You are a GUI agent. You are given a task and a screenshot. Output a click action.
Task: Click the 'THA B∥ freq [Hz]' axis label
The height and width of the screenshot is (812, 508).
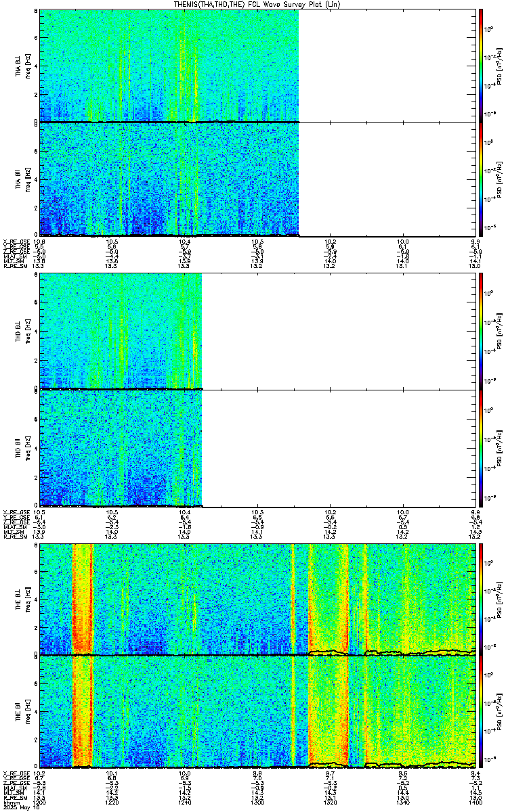[x=24, y=179]
